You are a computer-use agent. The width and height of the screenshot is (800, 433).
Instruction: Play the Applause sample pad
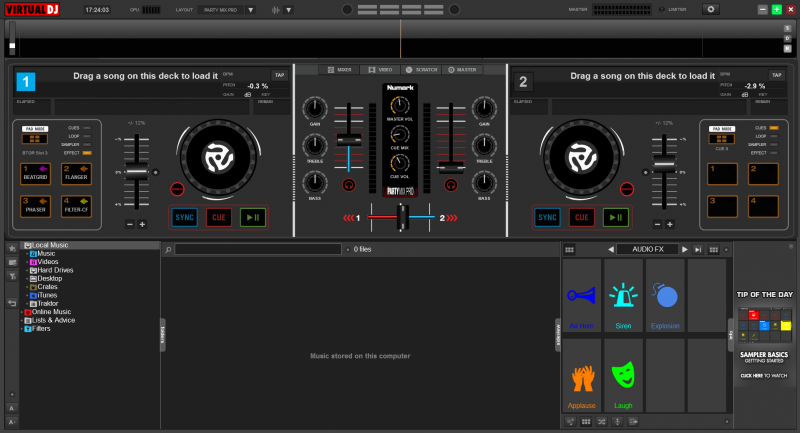(x=581, y=377)
